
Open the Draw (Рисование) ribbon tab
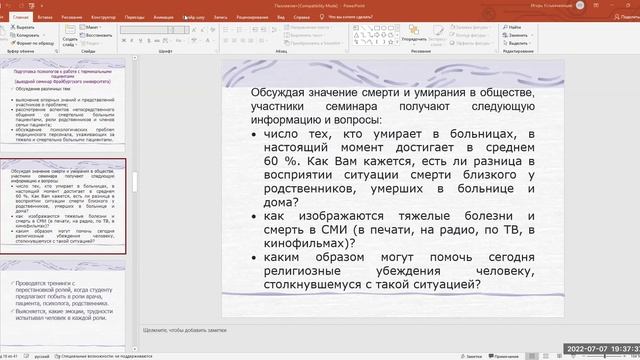coord(72,17)
